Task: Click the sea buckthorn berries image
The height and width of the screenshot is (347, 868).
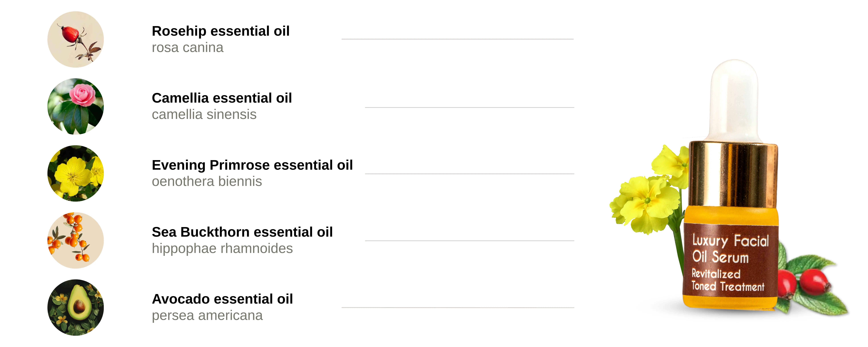Action: pyautogui.click(x=75, y=240)
